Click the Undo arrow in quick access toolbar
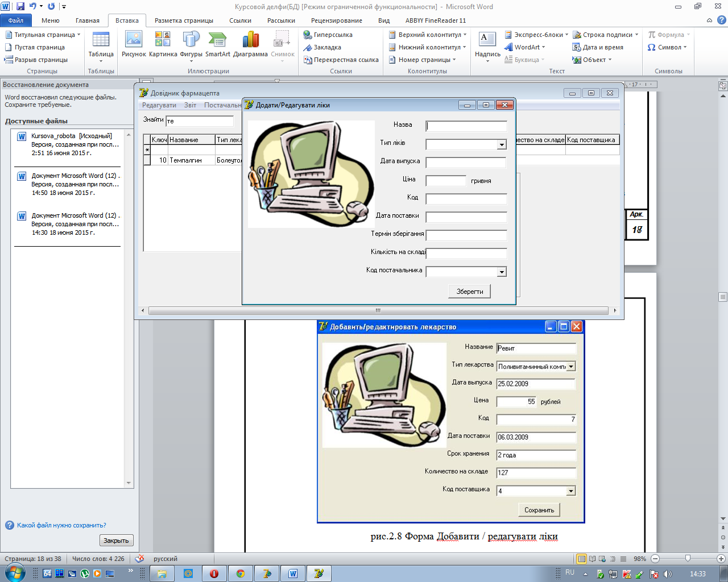This screenshot has height=582, width=728. click(x=33, y=6)
